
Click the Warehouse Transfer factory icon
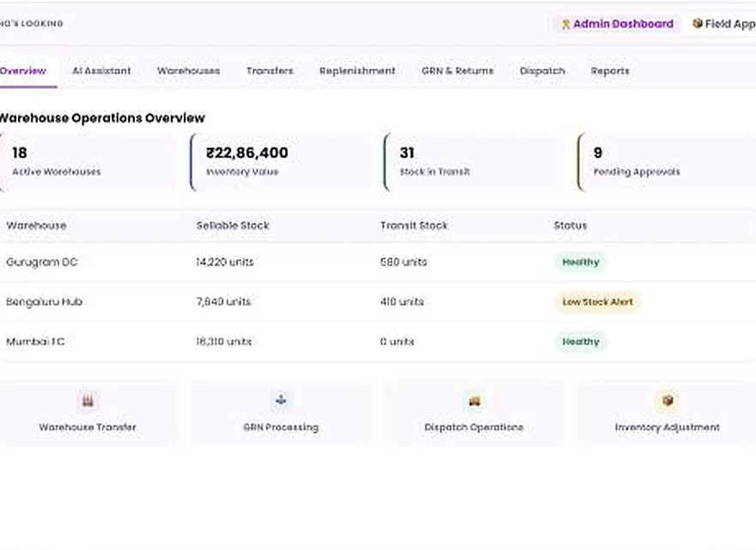(88, 400)
